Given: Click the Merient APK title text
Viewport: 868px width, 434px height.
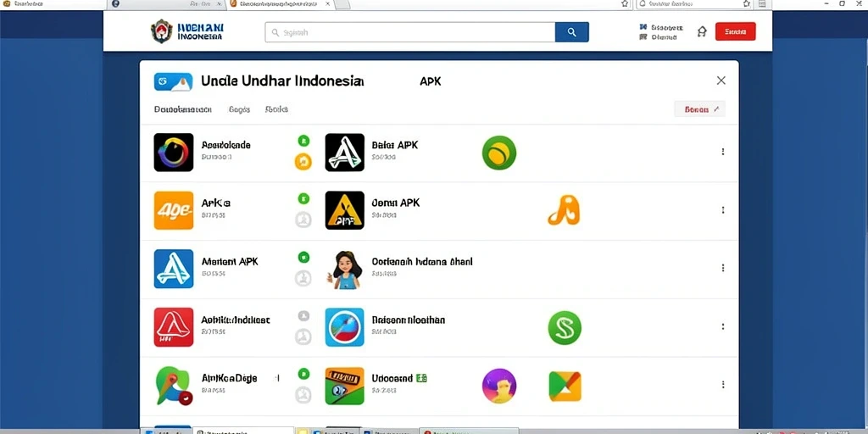Looking at the screenshot, I should click(x=230, y=261).
